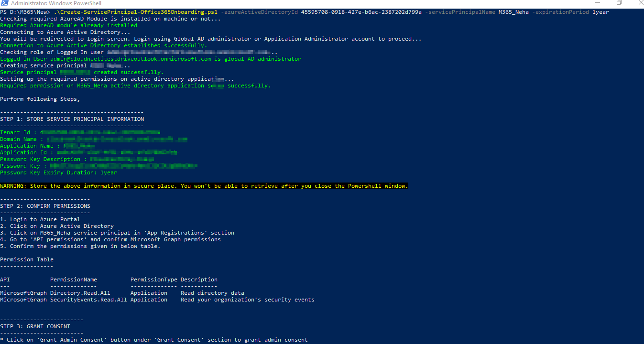Click the 'Setting up the required permissions' line
Screen dimensions: 644x344
[117, 79]
